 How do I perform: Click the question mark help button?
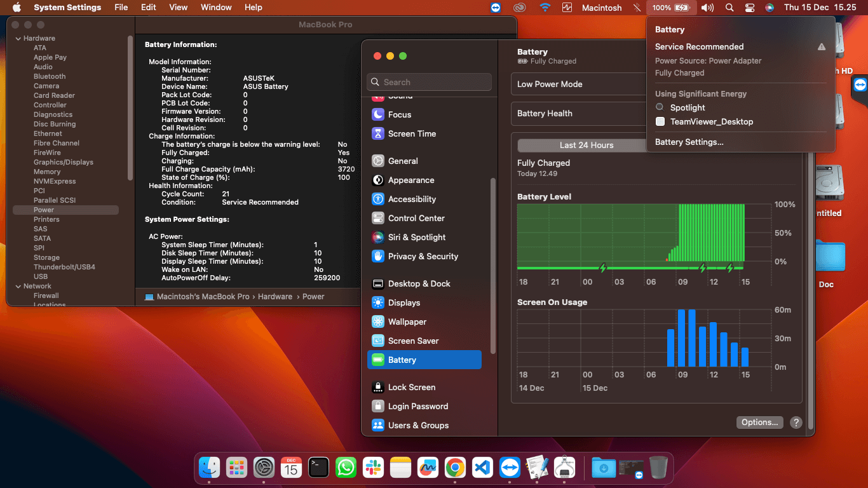click(796, 422)
